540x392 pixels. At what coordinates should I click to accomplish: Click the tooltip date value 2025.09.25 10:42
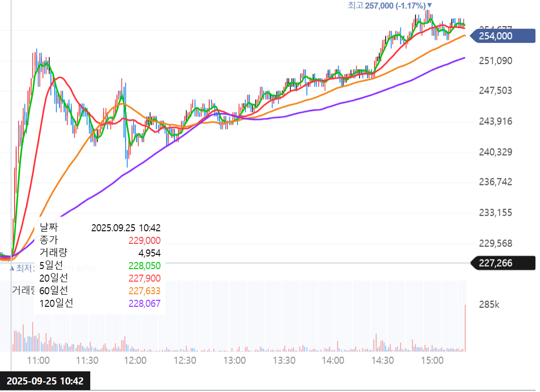pos(126,228)
